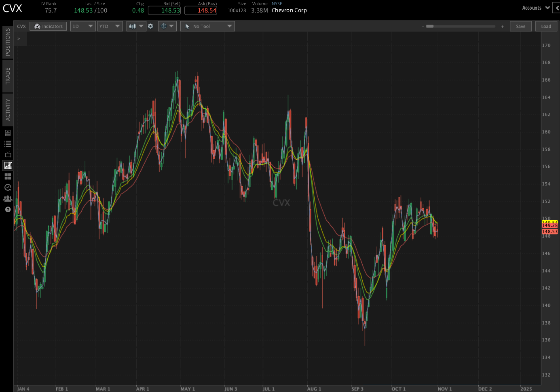Click the TV icon in left sidebar
Screen dimensions: 560x392
[8, 155]
